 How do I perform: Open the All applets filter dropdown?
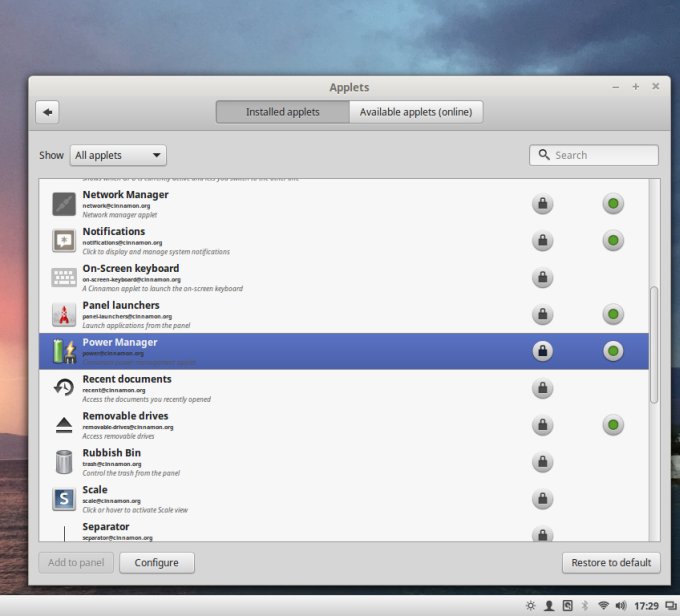118,155
